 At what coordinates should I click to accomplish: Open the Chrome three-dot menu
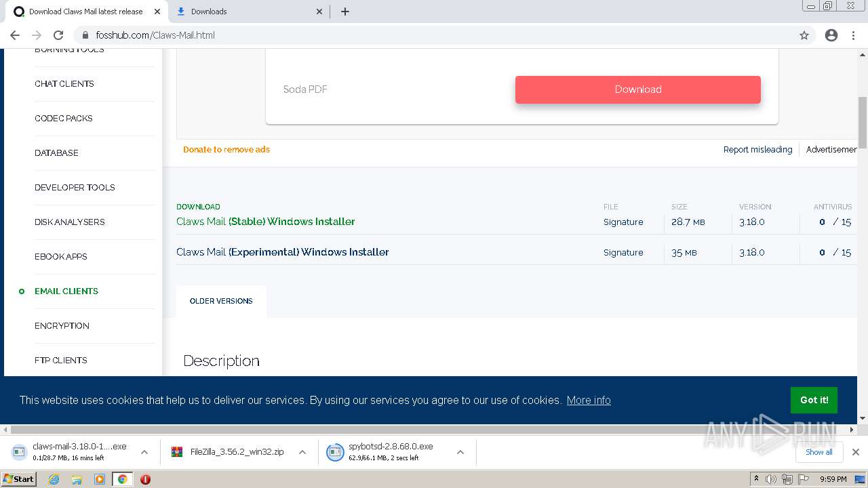(x=854, y=35)
